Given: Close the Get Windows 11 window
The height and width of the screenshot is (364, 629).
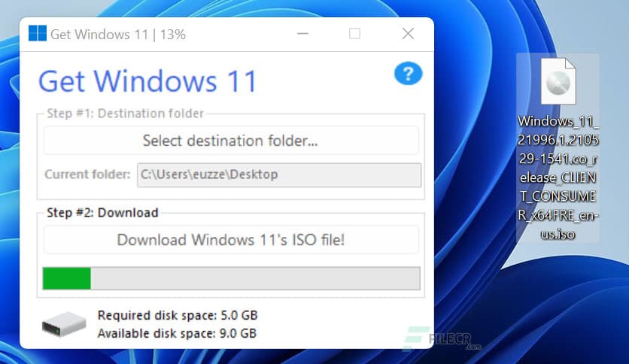Looking at the screenshot, I should pyautogui.click(x=408, y=34).
